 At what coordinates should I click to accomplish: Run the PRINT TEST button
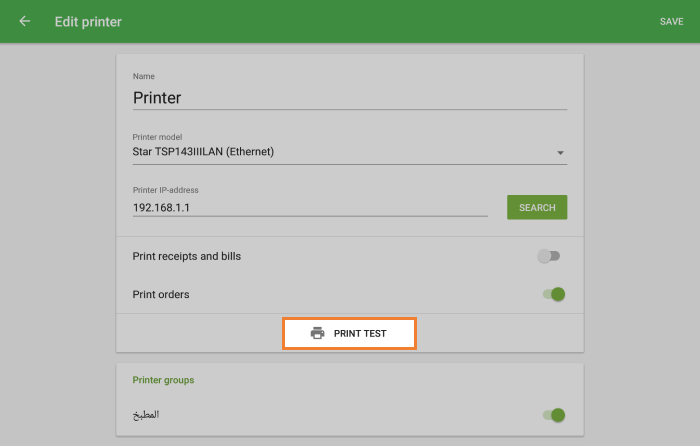349,333
